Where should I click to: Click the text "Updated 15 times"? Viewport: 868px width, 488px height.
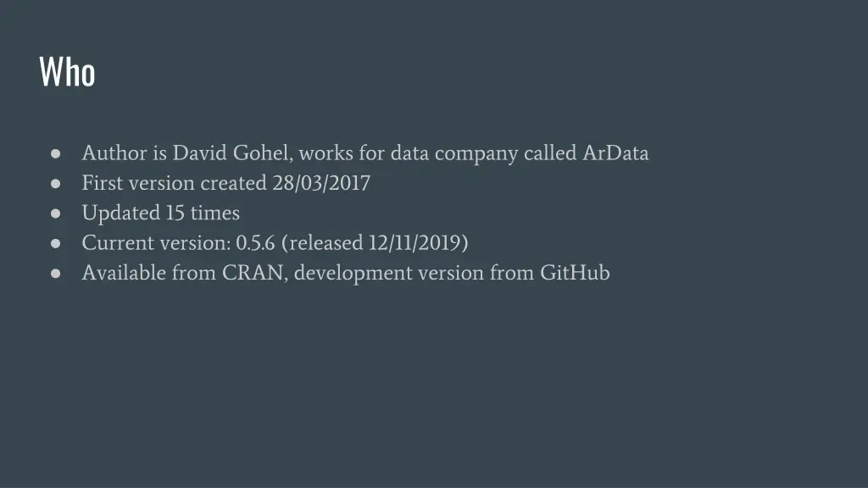[x=160, y=213]
